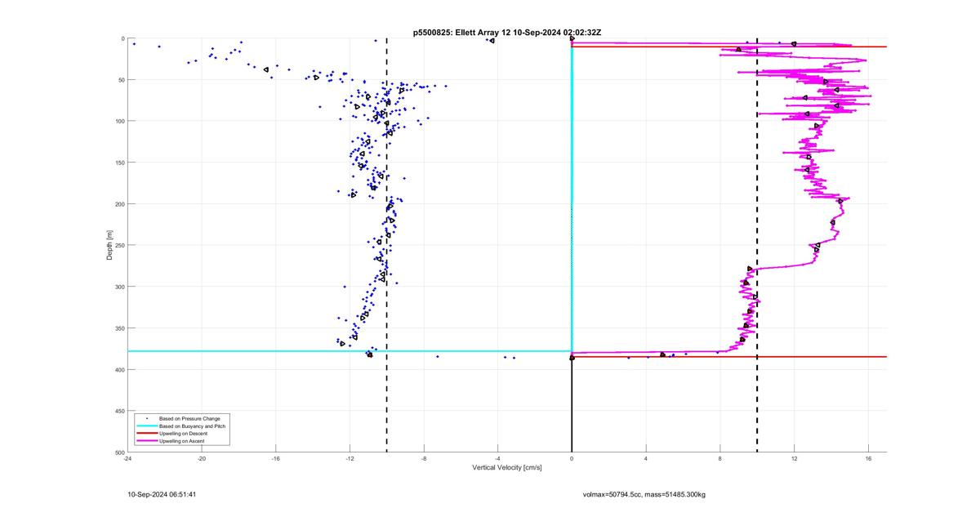Screen dimensions: 980x508
Task: Click the cyan line sample in legend
Action: point(145,426)
